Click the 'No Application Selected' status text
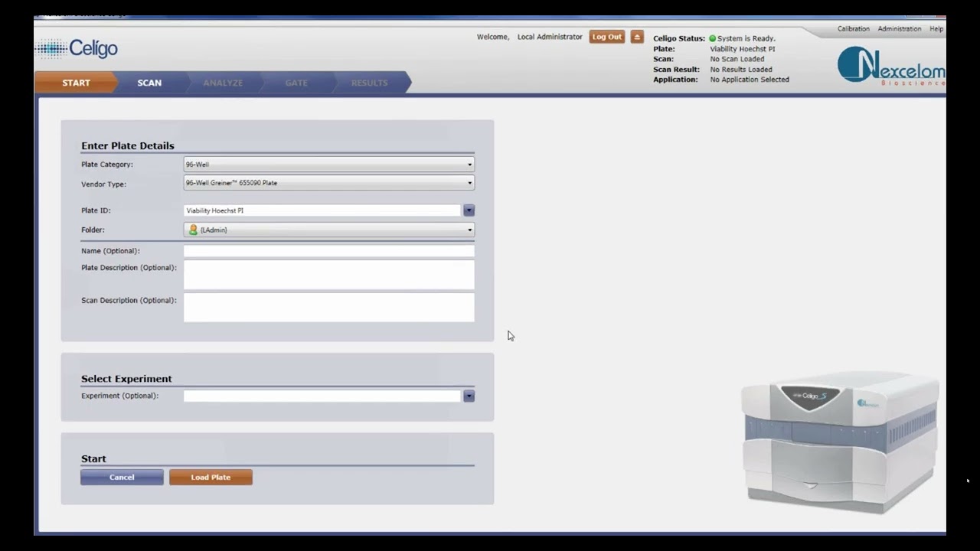980x551 pixels. click(x=749, y=80)
